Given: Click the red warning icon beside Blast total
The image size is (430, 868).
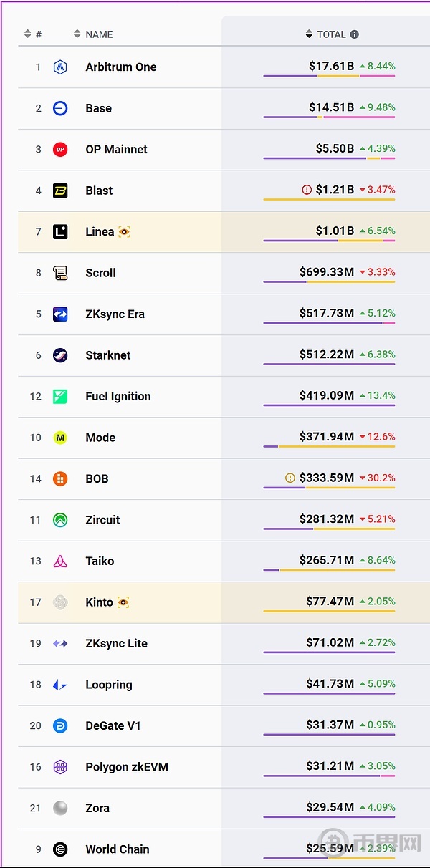Looking at the screenshot, I should (307, 190).
